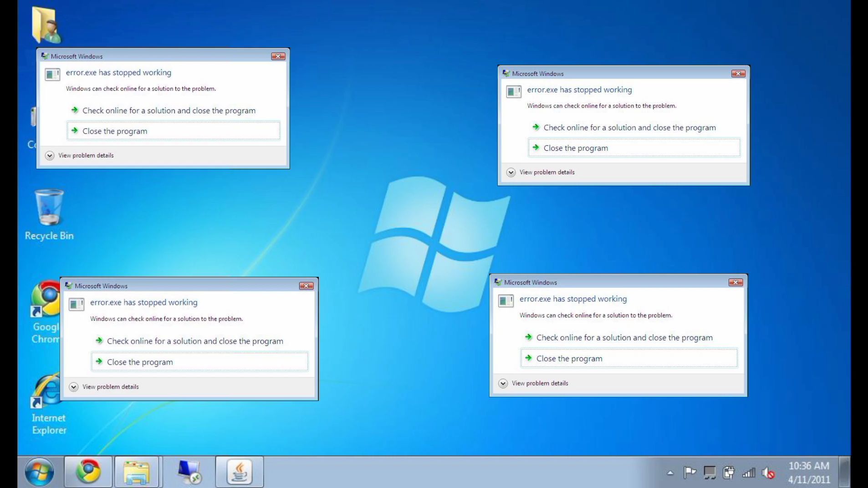Close the upper-right error dialog window
This screenshot has width=868, height=488.
click(x=738, y=74)
